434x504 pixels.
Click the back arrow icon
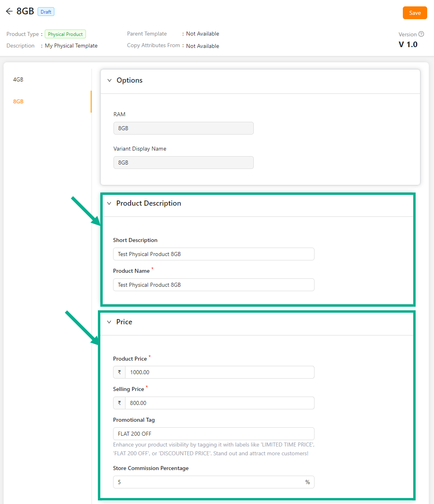[9, 12]
